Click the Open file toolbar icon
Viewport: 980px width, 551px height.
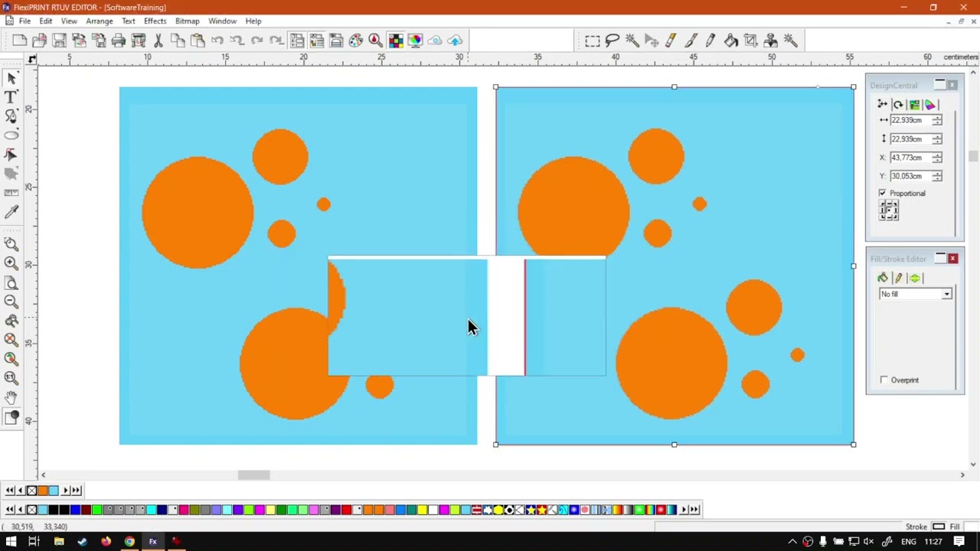(40, 41)
